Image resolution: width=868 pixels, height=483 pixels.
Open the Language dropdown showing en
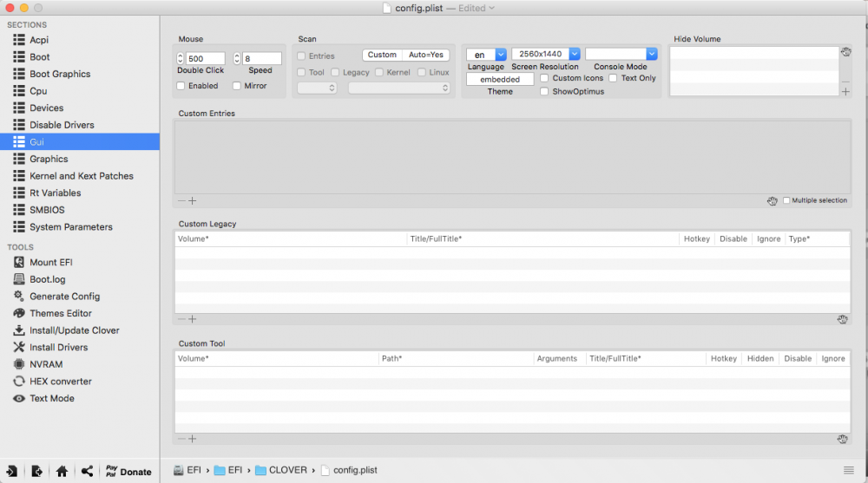point(486,55)
